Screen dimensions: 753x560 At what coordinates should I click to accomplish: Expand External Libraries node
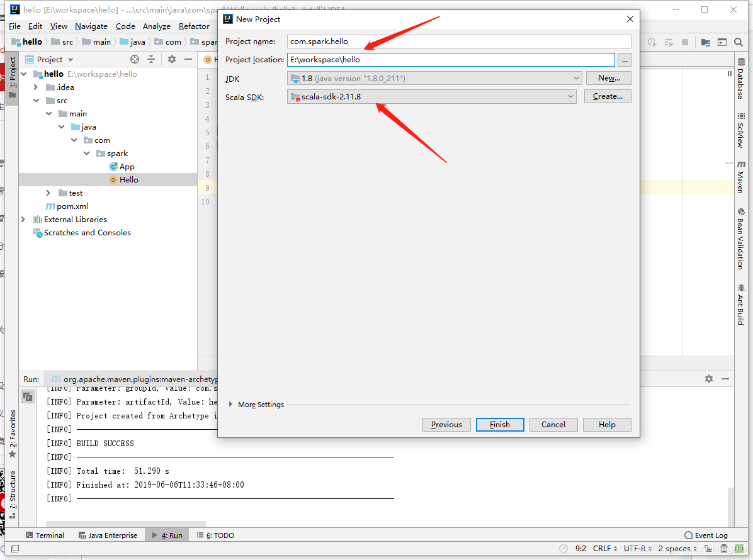tap(23, 220)
